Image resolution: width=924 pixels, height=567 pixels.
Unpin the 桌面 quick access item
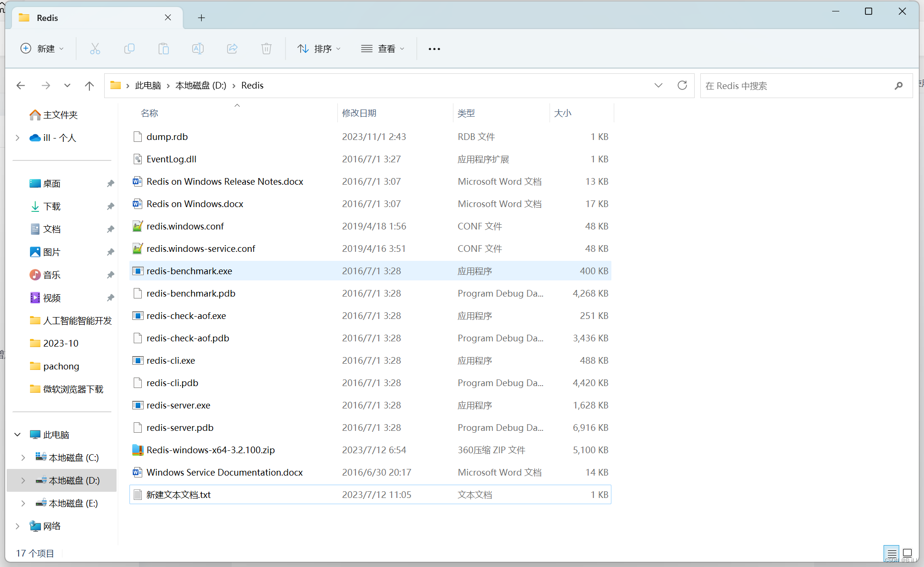(x=110, y=183)
